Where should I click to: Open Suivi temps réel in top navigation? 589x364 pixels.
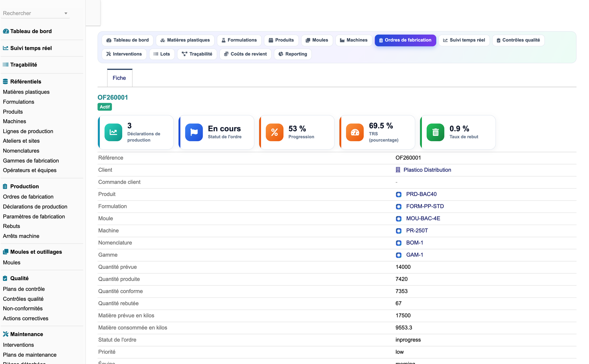[x=464, y=40]
